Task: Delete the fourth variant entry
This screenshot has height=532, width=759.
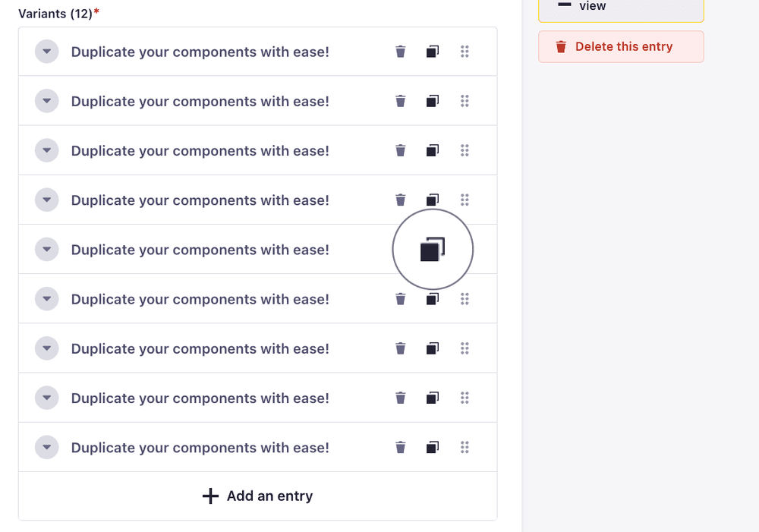Action: [401, 200]
